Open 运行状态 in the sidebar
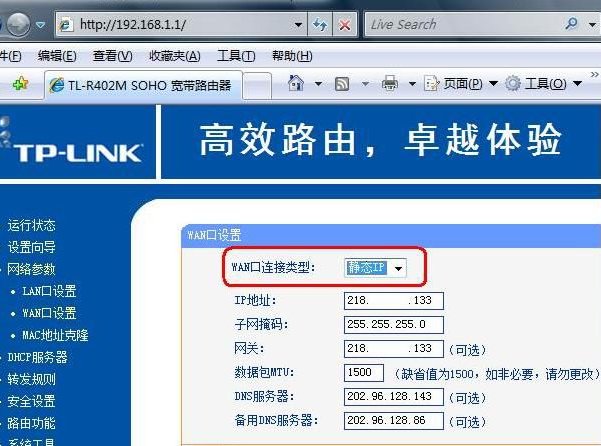The width and height of the screenshot is (601, 446). (x=31, y=225)
